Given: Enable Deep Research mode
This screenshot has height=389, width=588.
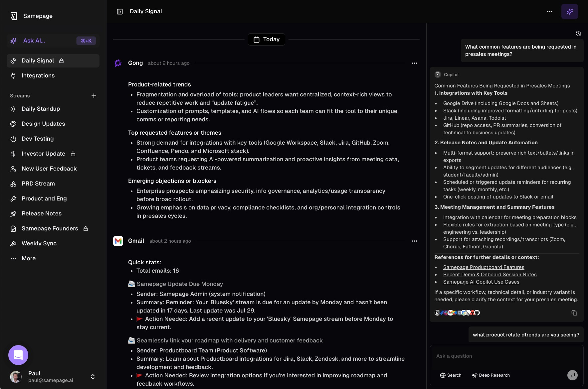Looking at the screenshot, I should tap(491, 375).
